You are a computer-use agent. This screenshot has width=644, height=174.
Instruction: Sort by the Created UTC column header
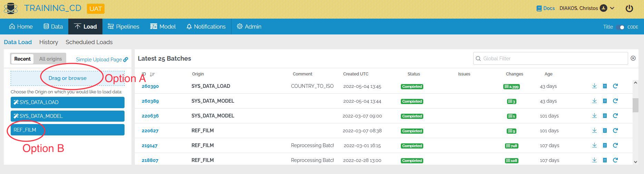click(356, 74)
